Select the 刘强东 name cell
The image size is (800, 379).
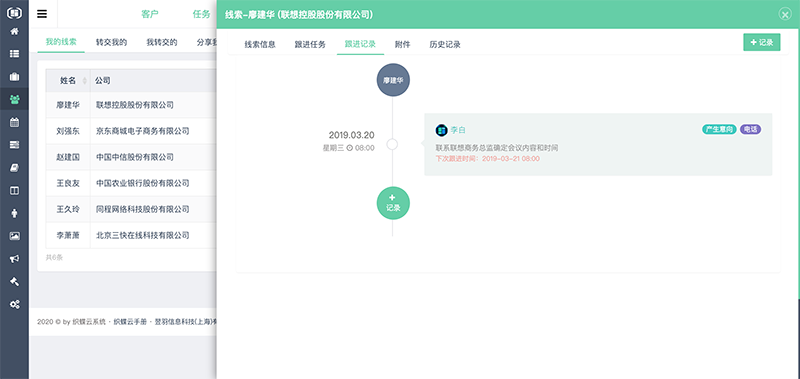click(68, 131)
